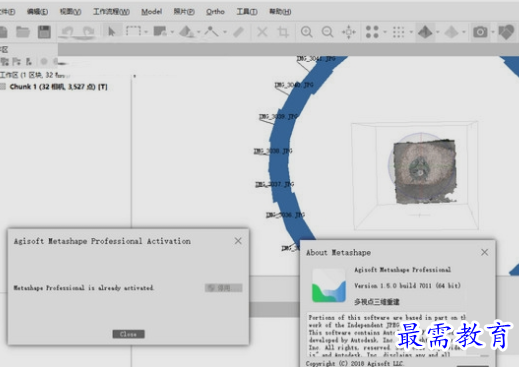The width and height of the screenshot is (519, 367).
Task: Toggle the shaded model view pyramid icon
Action: [x=425, y=32]
